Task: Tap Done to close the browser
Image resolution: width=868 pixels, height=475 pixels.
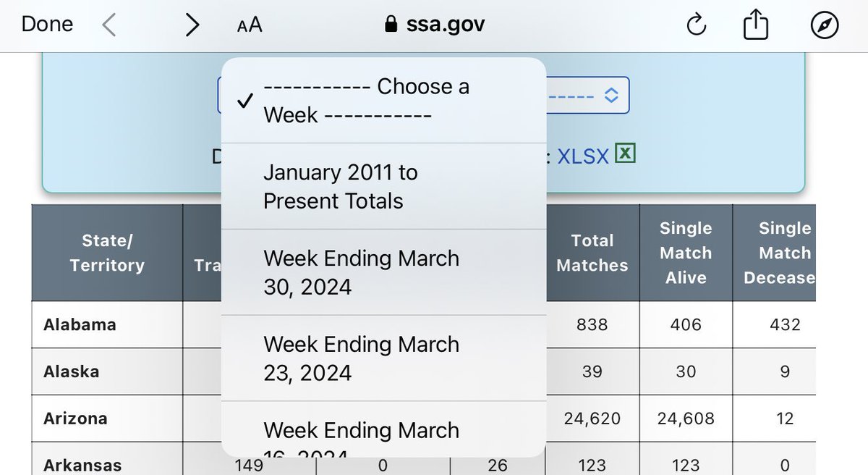Action: [47, 25]
